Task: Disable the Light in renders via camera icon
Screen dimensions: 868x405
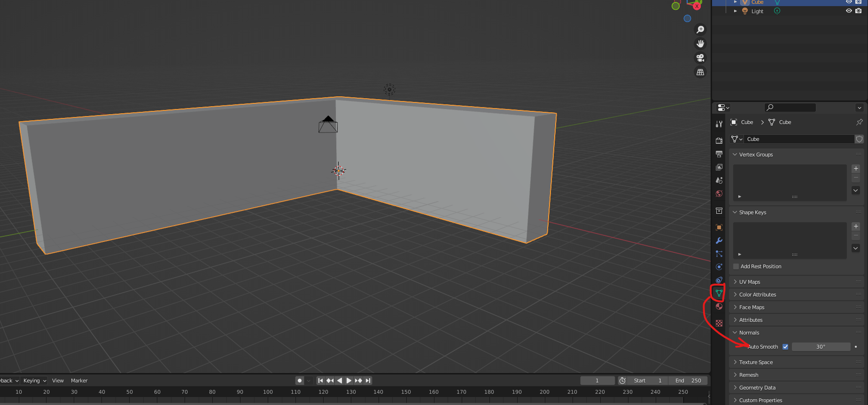Action: (x=859, y=11)
